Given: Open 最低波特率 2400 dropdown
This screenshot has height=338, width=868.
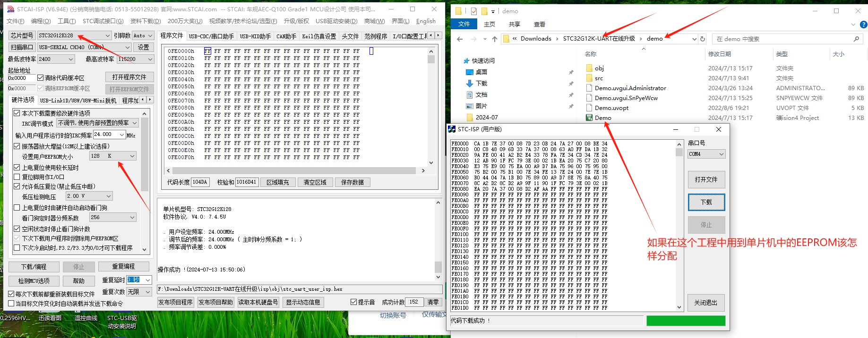Looking at the screenshot, I should pyautogui.click(x=56, y=59).
